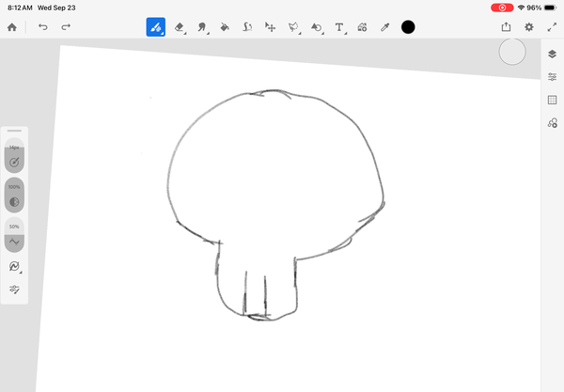Redo the last undone action
This screenshot has width=564, height=392.
[x=66, y=27]
